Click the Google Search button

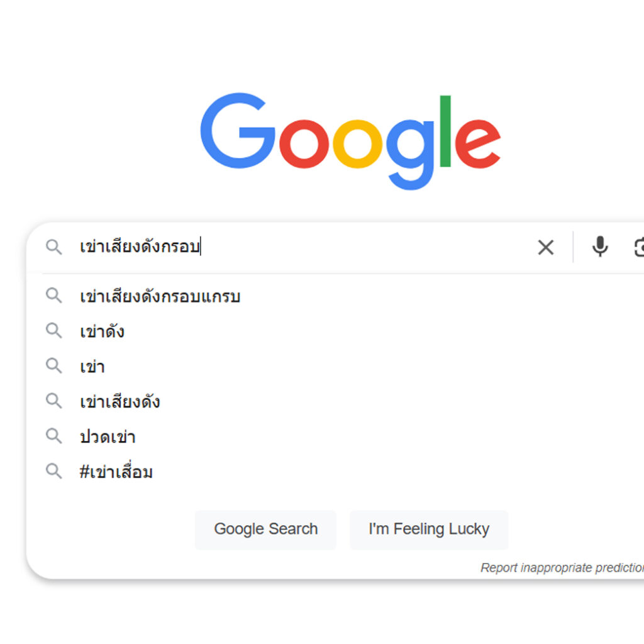coord(265,529)
